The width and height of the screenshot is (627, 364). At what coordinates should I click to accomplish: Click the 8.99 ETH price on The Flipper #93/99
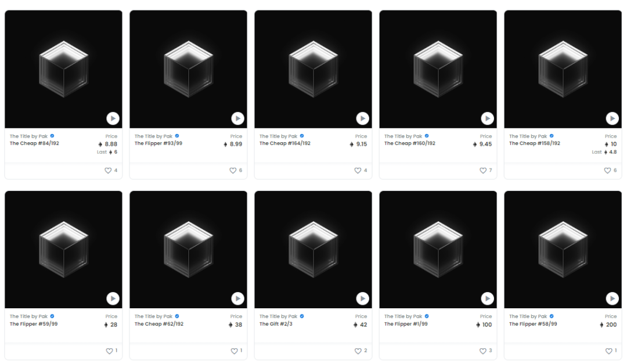233,144
